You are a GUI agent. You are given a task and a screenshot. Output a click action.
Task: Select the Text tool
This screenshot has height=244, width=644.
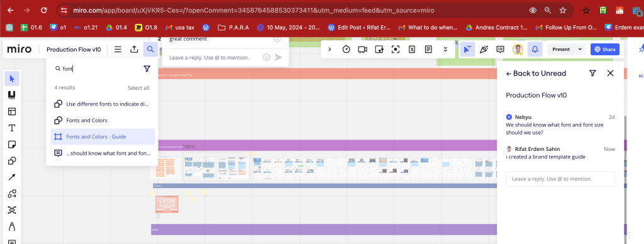coord(12,128)
